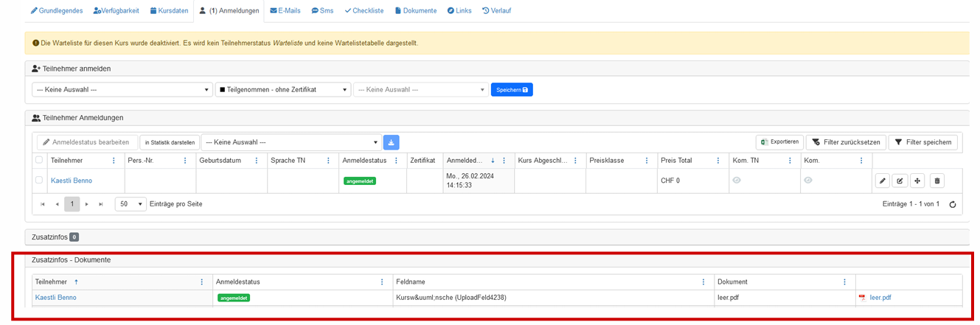Image resolution: width=980 pixels, height=325 pixels.
Task: Open the greyed-out third Keine Auswahl dropdown
Action: pos(420,90)
